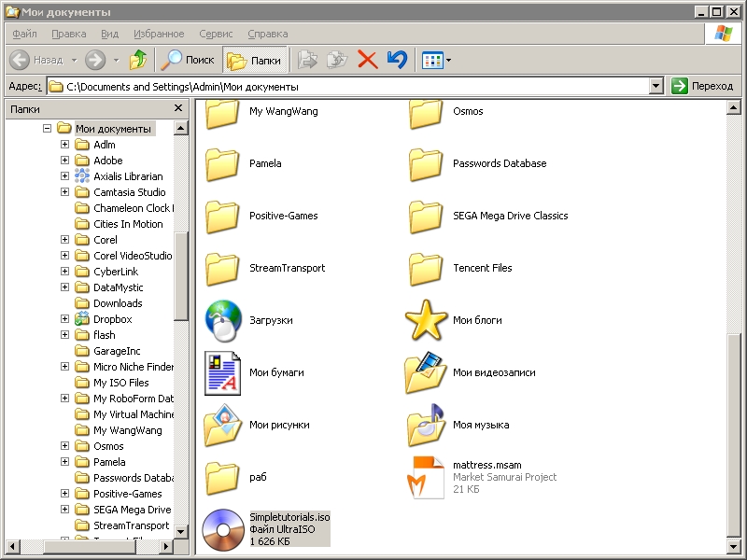
Task: Open the Назад history dropdown arrow
Action: coord(75,61)
